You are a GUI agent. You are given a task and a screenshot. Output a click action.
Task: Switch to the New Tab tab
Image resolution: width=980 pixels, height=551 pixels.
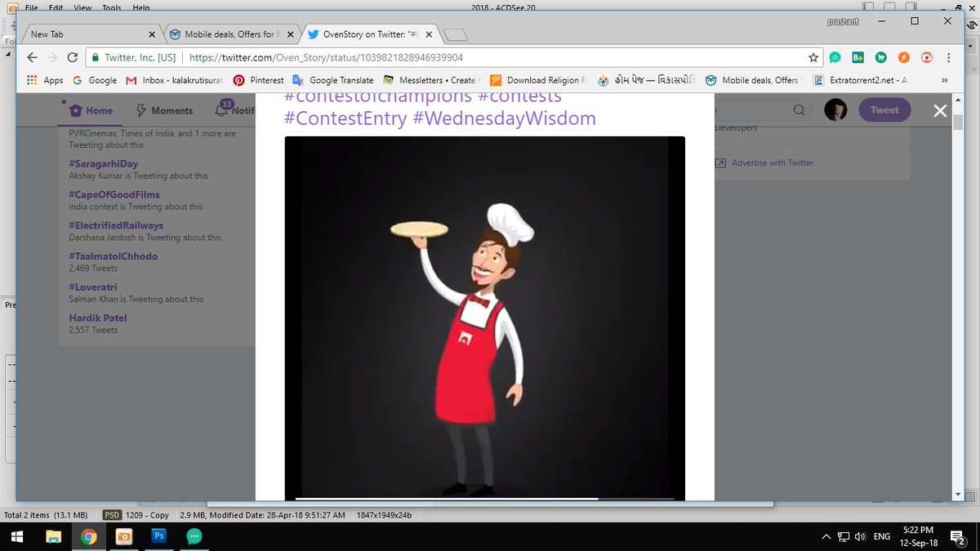[92, 34]
